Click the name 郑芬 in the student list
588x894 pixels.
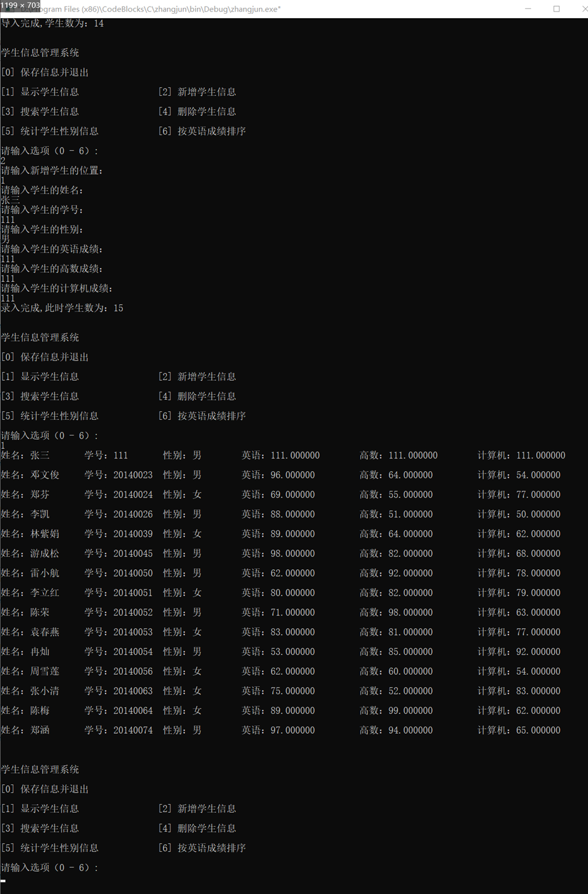coord(40,495)
